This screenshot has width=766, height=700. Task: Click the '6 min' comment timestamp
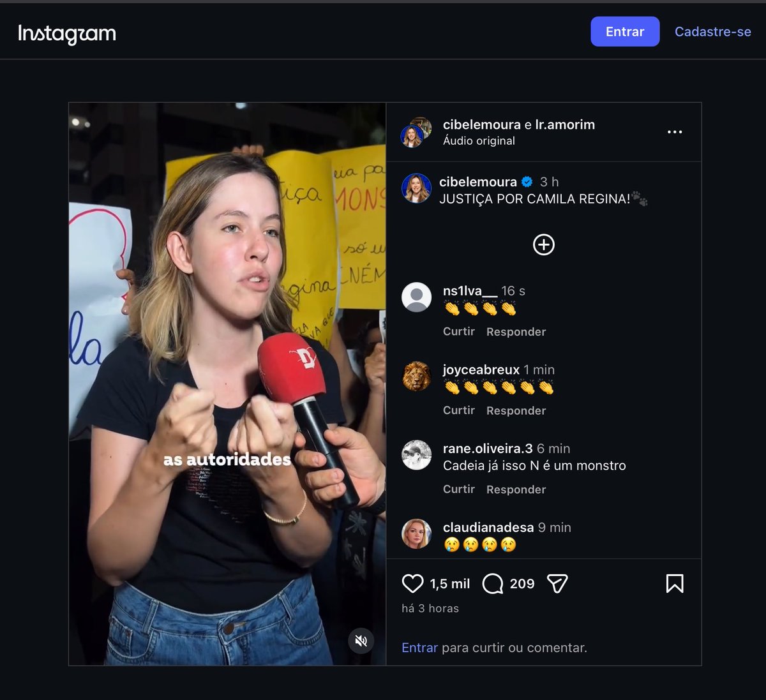point(553,449)
